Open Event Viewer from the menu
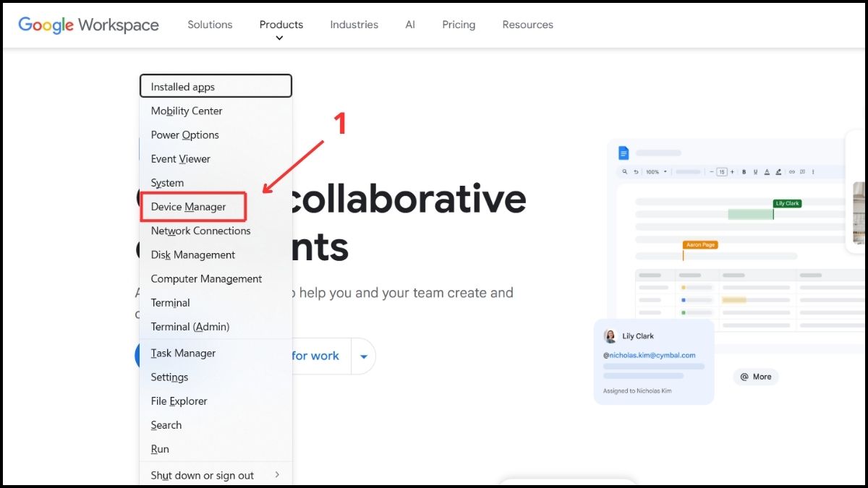 click(x=216, y=158)
